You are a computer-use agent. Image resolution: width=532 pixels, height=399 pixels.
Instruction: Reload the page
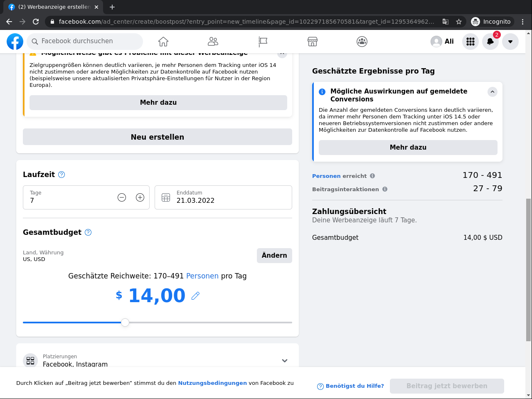[36, 22]
